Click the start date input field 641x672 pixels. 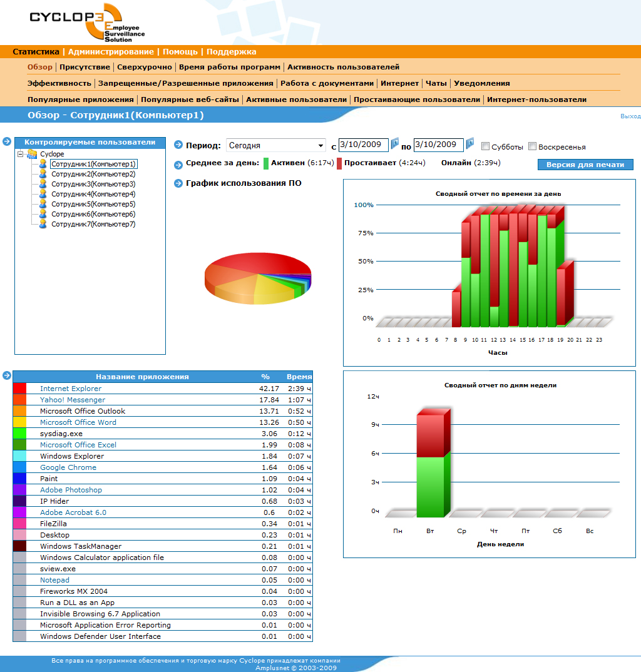364,145
